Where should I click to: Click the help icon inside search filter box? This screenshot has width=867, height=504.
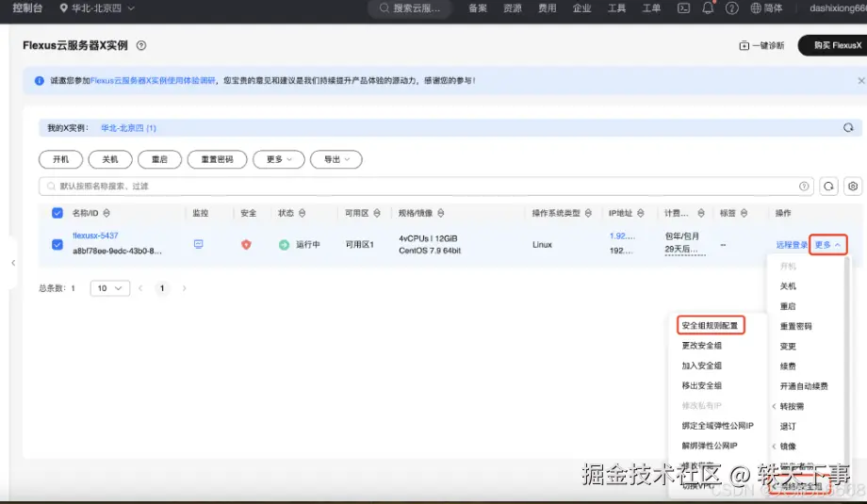(x=804, y=187)
